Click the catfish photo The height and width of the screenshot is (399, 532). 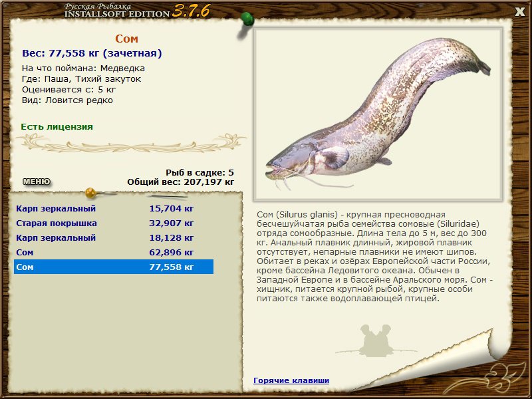point(378,114)
